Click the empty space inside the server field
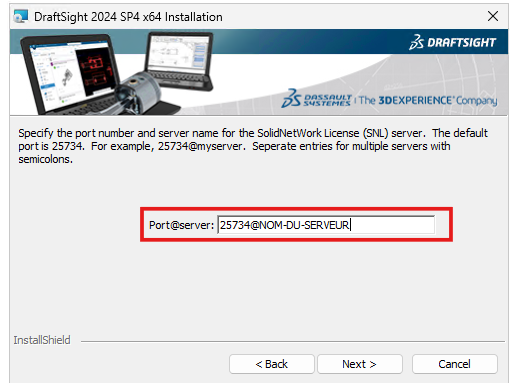Image resolution: width=513 pixels, height=383 pixels. pos(393,225)
